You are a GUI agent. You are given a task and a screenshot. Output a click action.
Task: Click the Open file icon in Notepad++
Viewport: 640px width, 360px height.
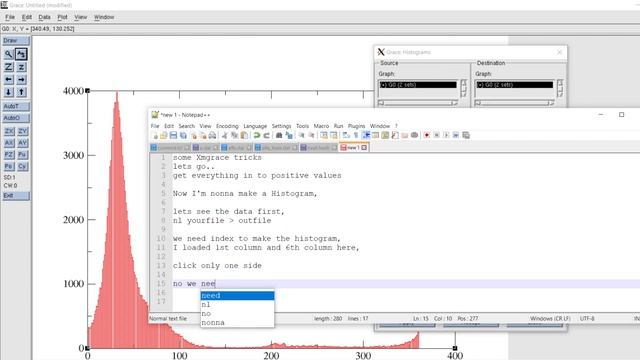click(164, 136)
